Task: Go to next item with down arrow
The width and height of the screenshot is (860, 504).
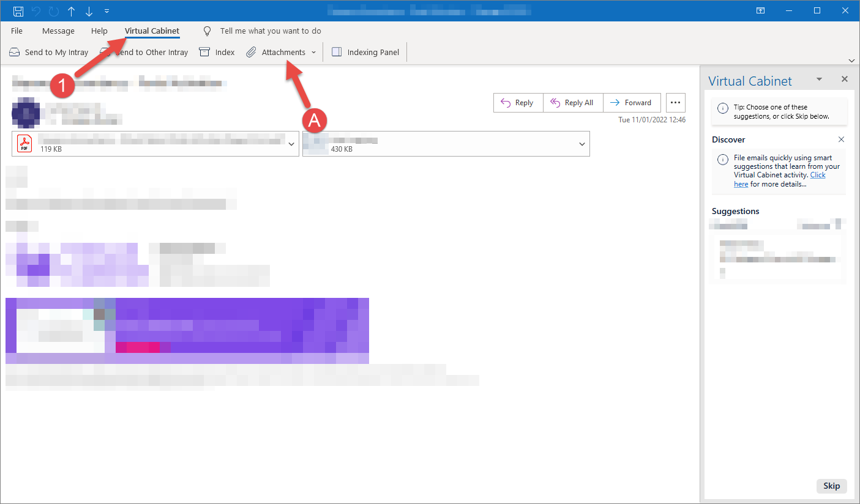Action: (89, 11)
